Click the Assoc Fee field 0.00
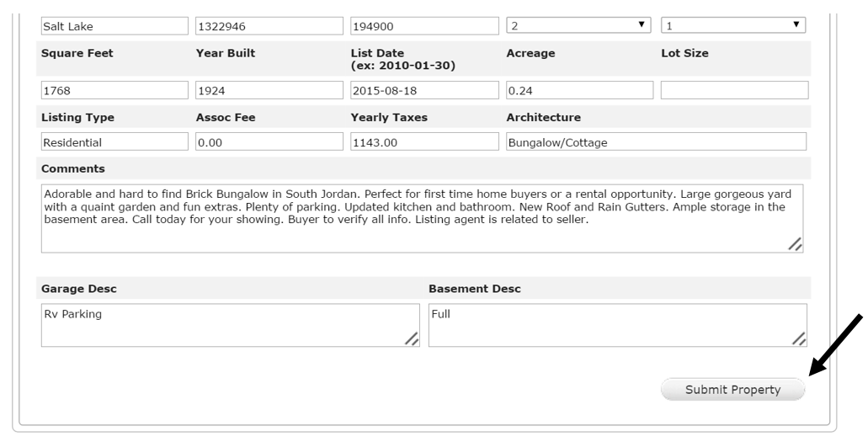 coord(269,141)
